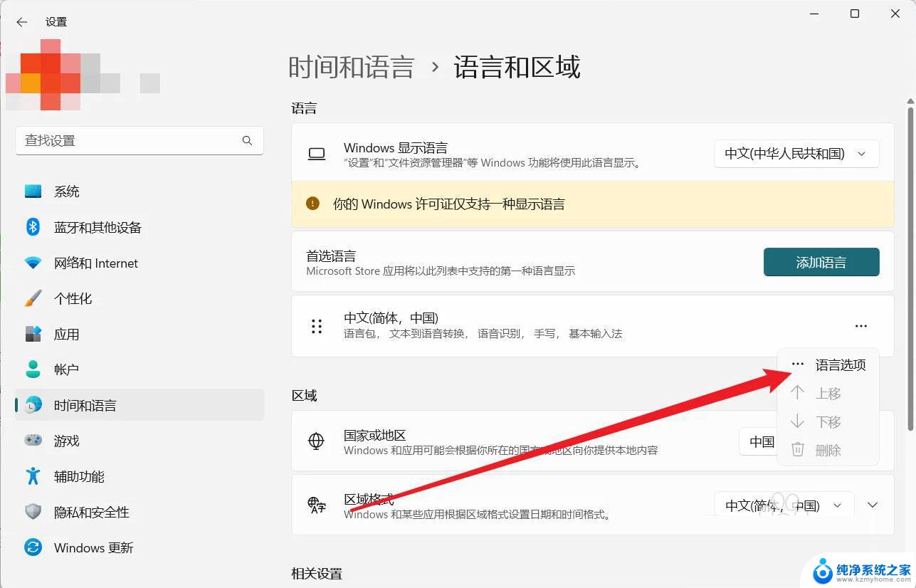
Task: Open 蓝牙和其他设备 settings category
Action: click(x=139, y=227)
